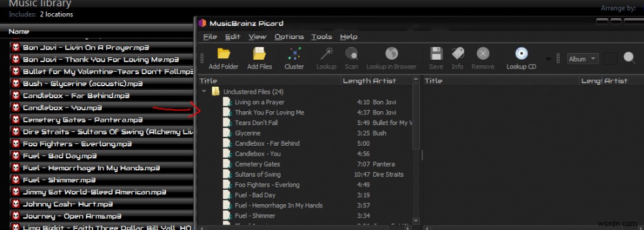Viewport: 644px width, 230px height.
Task: Open the Tools menu
Action: 321,36
